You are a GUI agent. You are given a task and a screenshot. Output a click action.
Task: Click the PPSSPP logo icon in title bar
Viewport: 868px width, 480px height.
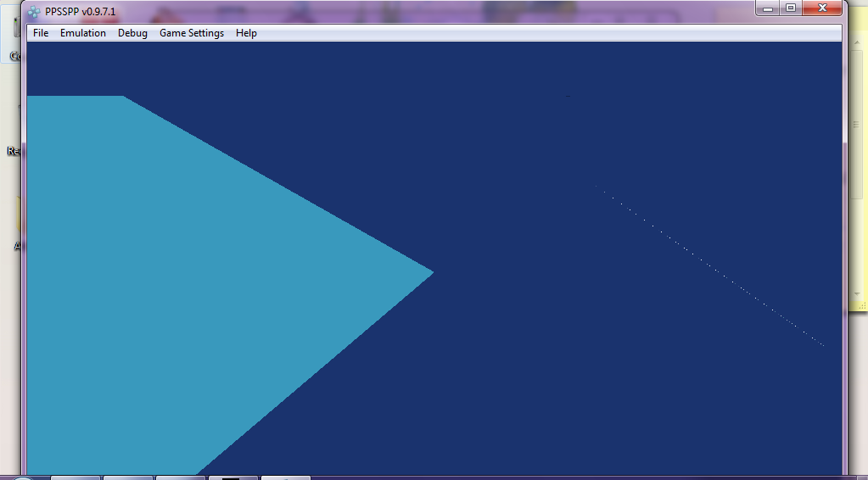click(x=34, y=12)
